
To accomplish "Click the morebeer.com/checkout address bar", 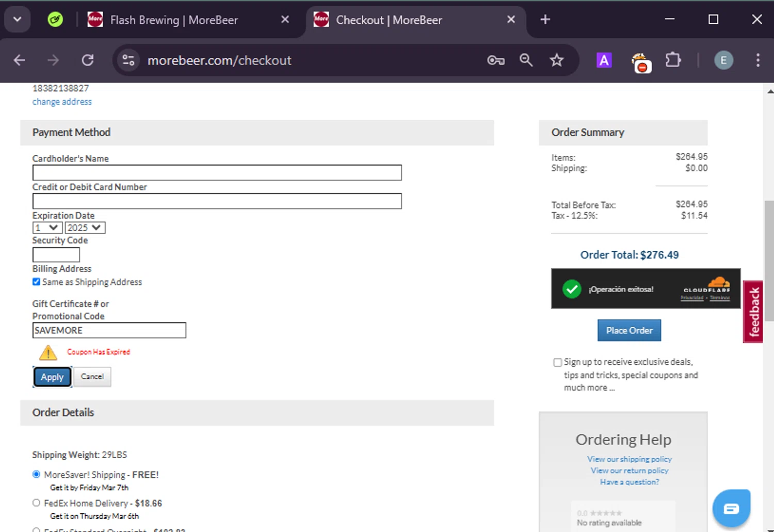I will pos(219,60).
